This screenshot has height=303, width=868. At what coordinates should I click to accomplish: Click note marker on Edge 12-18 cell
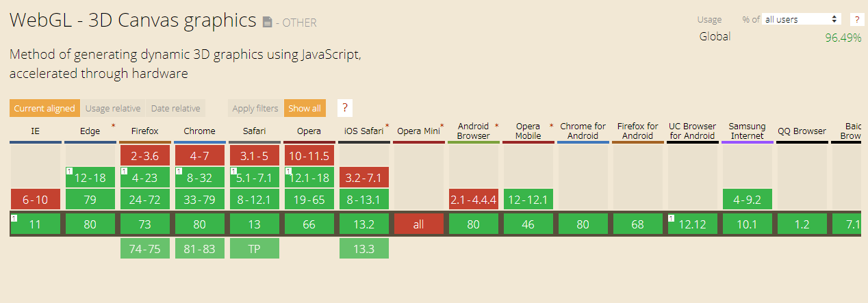pos(69,170)
